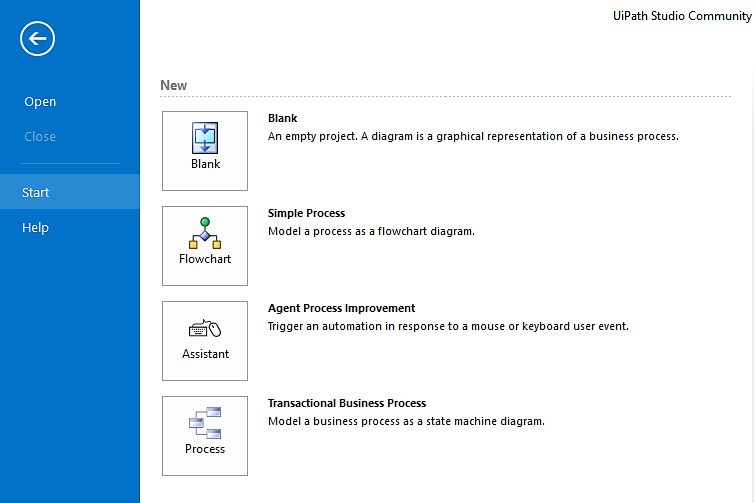This screenshot has height=503, width=754.
Task: Click the Process tile label text
Action: coord(205,449)
